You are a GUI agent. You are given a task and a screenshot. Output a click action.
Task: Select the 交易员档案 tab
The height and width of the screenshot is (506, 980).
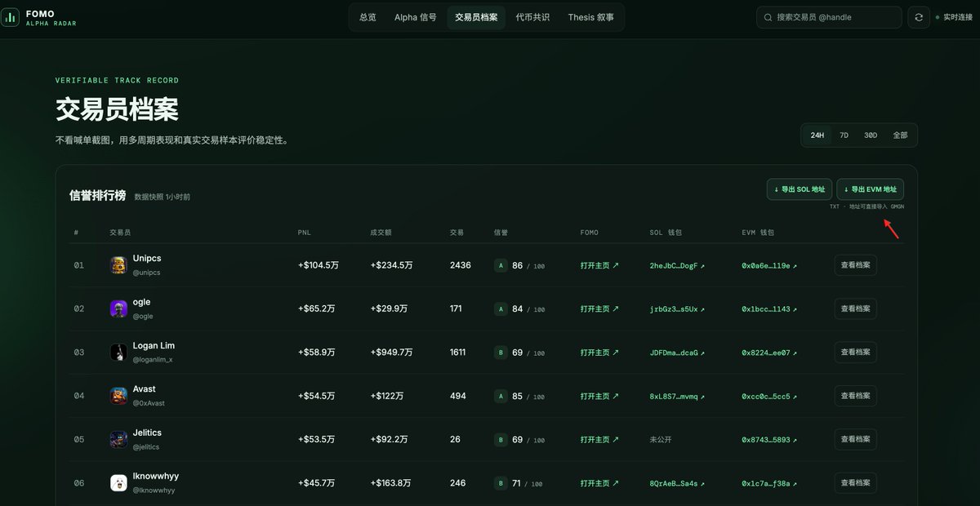point(476,17)
